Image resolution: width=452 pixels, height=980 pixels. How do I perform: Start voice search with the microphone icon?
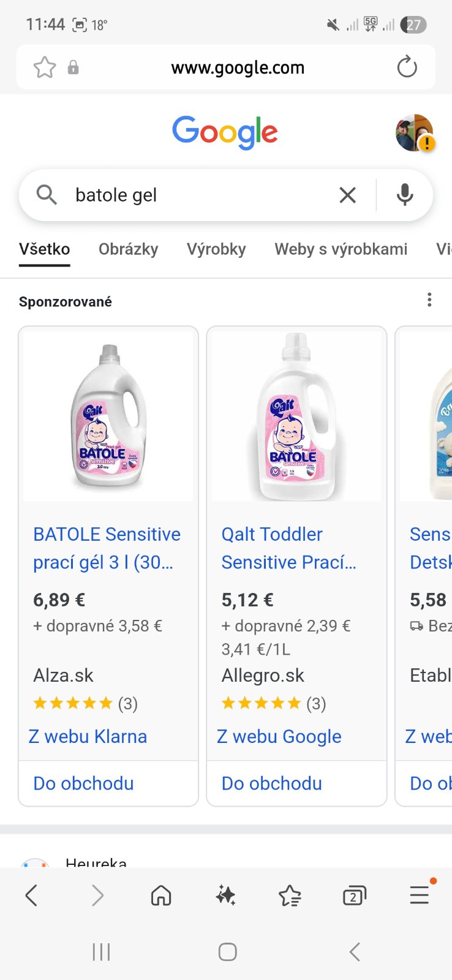404,195
